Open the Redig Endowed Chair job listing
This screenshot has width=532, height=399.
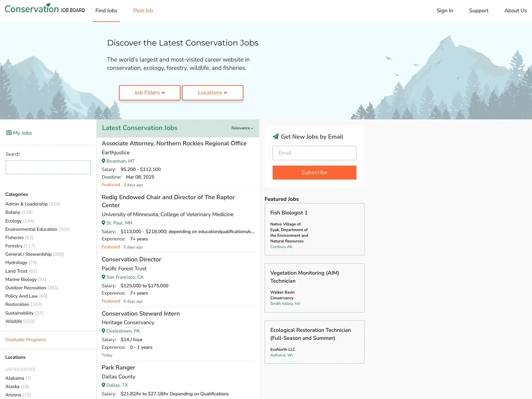(x=168, y=201)
